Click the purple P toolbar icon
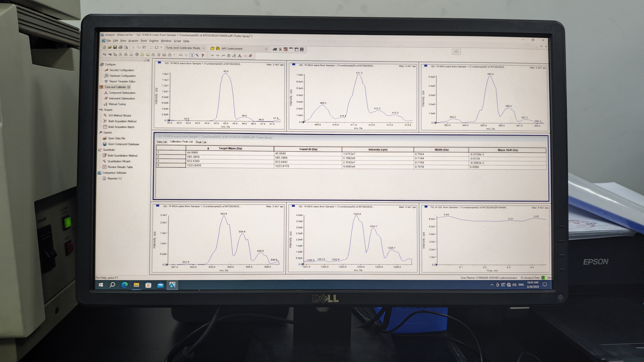 203,55
